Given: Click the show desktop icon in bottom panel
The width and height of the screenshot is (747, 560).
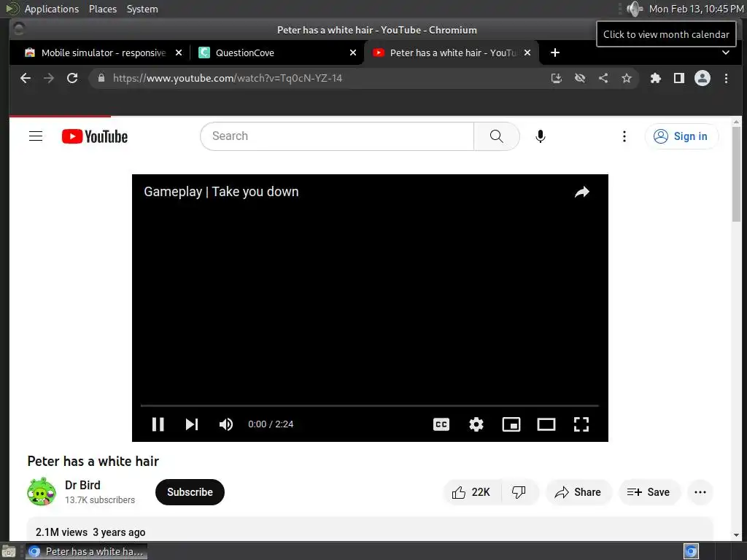Looking at the screenshot, I should click(x=9, y=551).
